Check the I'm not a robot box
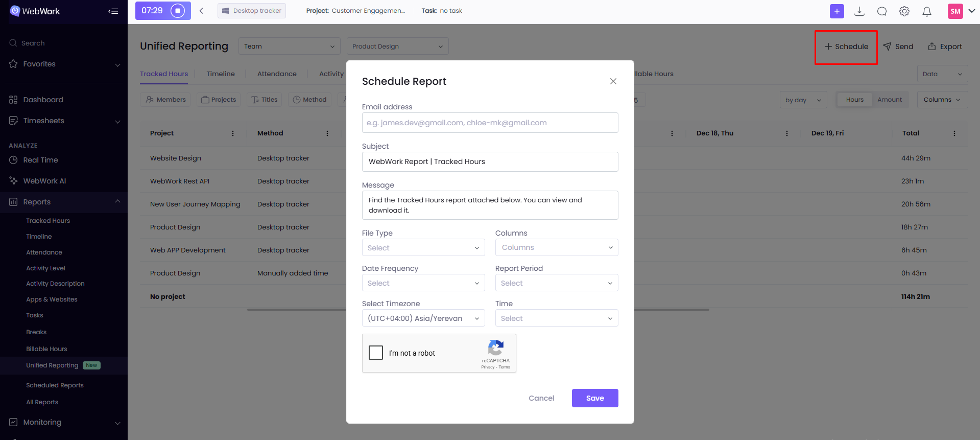The width and height of the screenshot is (980, 440). point(376,353)
